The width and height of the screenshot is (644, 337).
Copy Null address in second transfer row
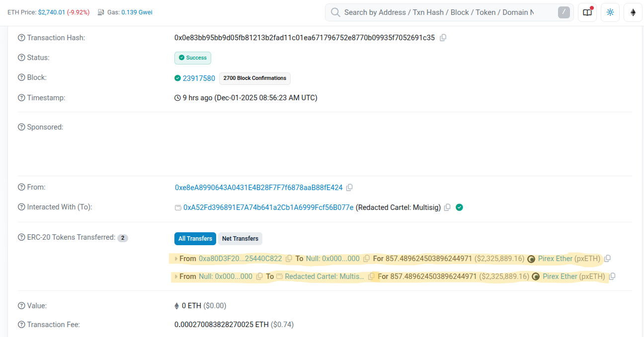pyautogui.click(x=259, y=276)
